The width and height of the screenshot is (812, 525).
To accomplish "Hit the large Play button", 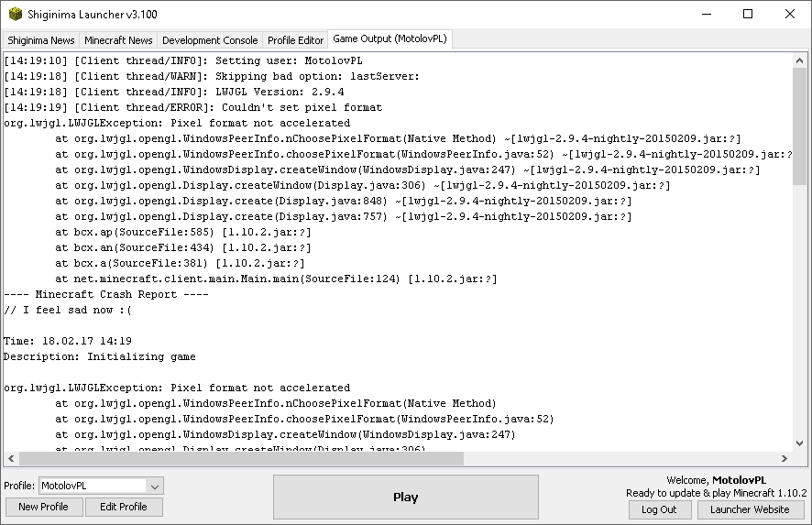I will coord(405,498).
